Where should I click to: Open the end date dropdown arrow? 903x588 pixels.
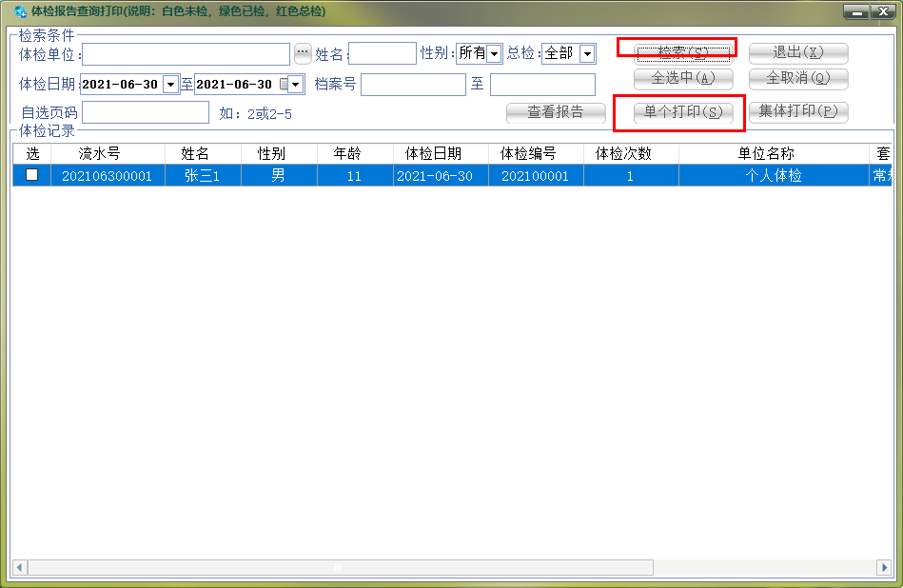(295, 84)
